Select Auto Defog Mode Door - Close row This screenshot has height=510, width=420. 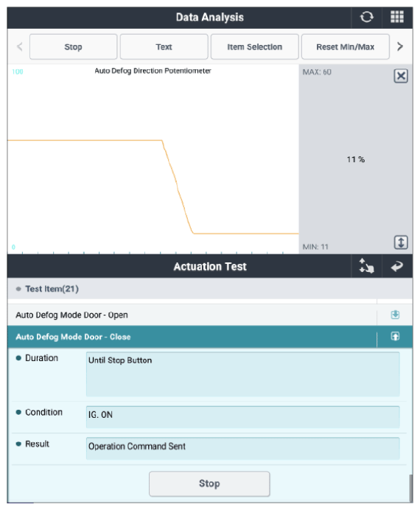tap(192, 337)
